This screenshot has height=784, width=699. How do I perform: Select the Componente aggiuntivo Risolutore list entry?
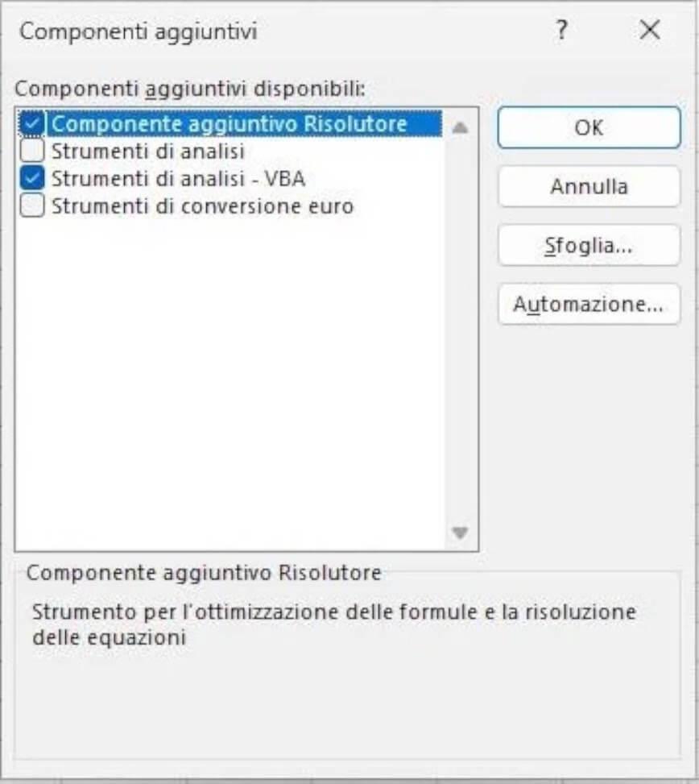[230, 124]
